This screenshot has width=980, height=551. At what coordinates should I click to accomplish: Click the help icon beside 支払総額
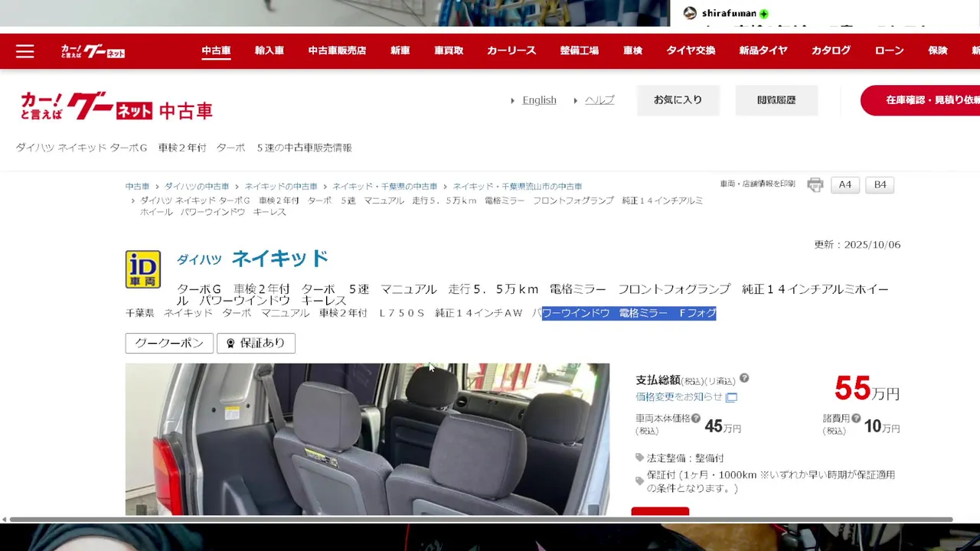tap(744, 378)
